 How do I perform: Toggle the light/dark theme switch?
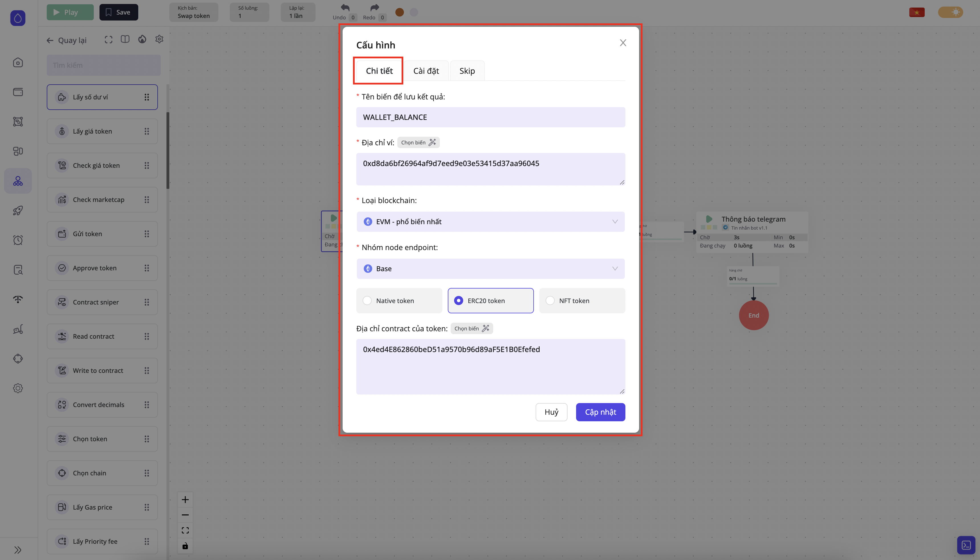pyautogui.click(x=950, y=12)
